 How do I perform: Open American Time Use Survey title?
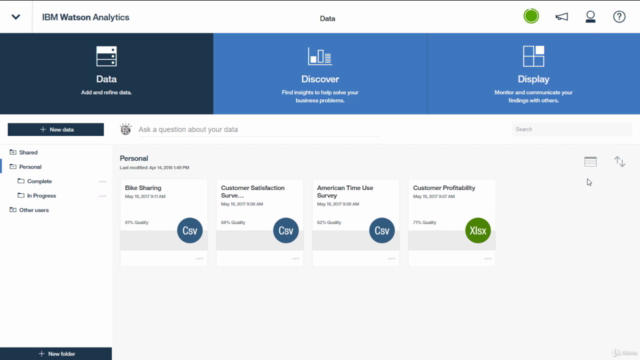point(345,191)
